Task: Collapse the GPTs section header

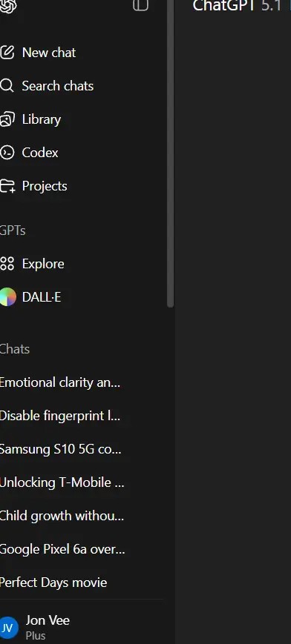Action: coord(13,230)
